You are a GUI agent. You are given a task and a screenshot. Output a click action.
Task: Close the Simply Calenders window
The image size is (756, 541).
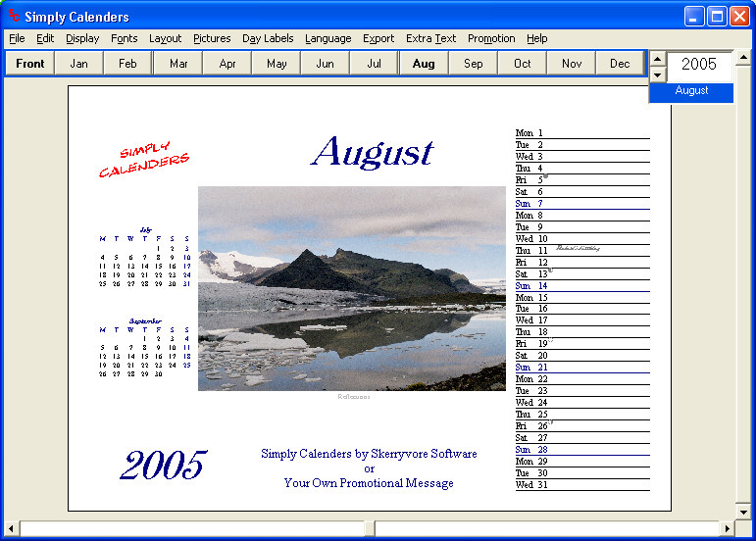(739, 17)
